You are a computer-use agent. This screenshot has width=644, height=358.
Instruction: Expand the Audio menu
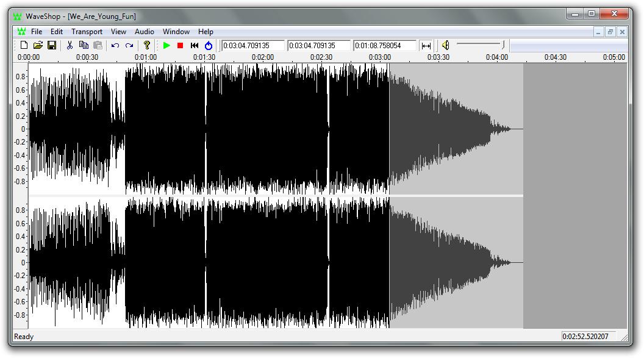coord(145,32)
